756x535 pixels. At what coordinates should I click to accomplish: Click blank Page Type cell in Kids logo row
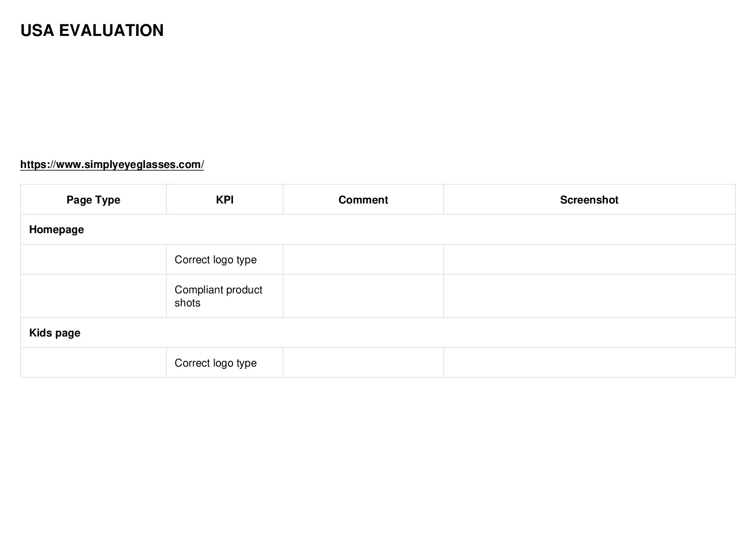click(93, 363)
